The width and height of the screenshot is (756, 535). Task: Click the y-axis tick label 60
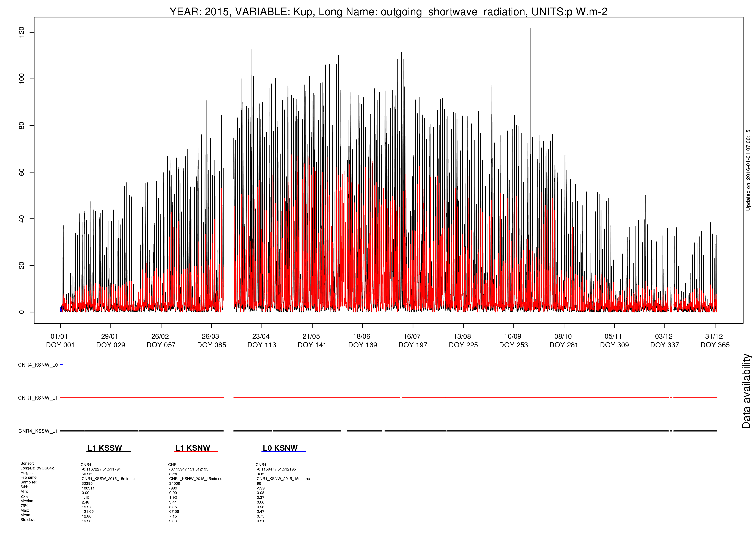point(21,172)
